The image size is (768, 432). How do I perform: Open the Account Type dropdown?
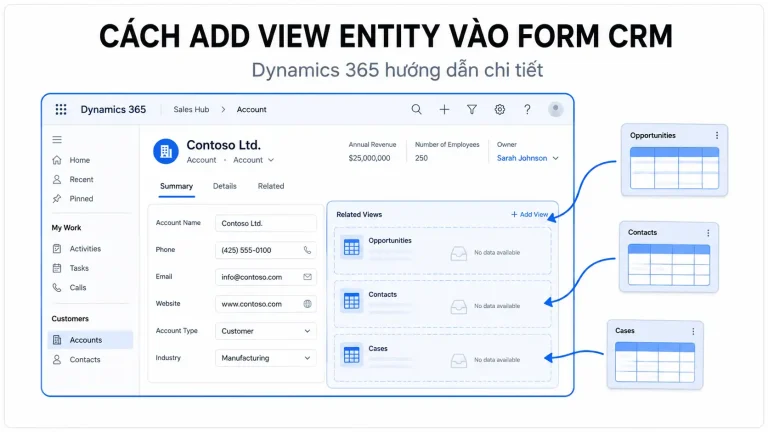tap(265, 331)
